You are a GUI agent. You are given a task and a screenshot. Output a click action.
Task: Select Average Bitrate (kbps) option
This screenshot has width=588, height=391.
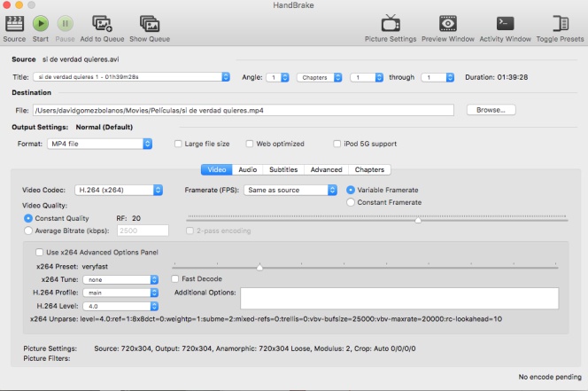click(28, 231)
